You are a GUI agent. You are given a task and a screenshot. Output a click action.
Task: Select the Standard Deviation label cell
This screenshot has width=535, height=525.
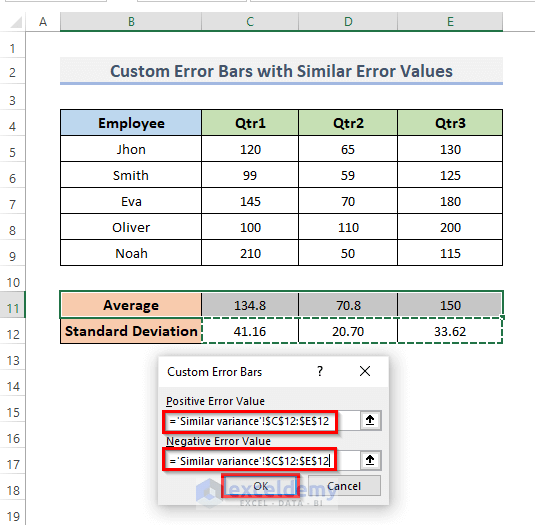[131, 331]
